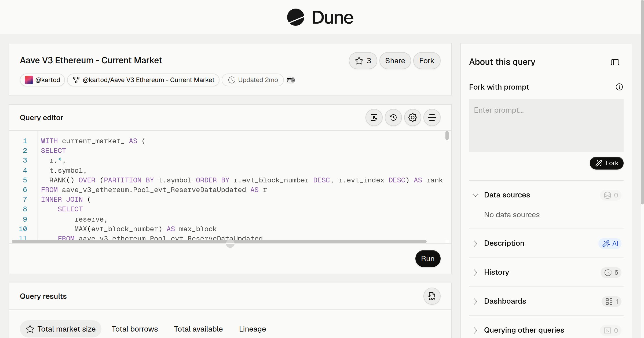Click the editor vertical scrollbar thumb

(447, 135)
